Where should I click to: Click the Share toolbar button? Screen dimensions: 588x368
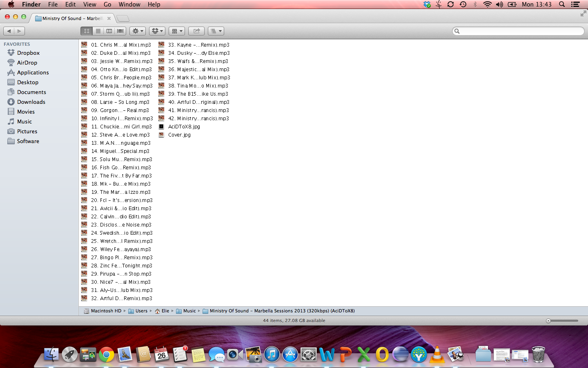[196, 31]
